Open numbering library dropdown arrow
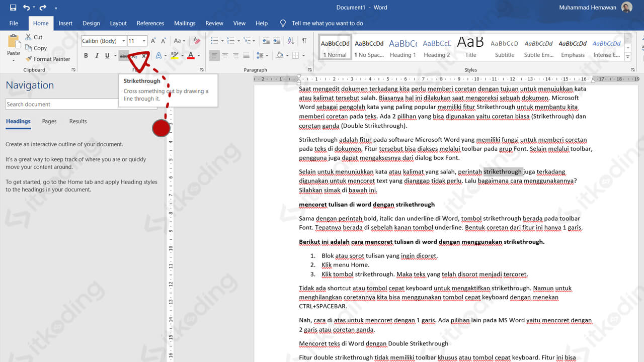The image size is (644, 362). click(238, 41)
